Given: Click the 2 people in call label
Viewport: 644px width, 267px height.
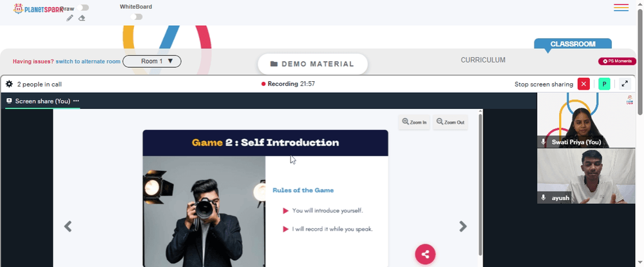Looking at the screenshot, I should [39, 84].
